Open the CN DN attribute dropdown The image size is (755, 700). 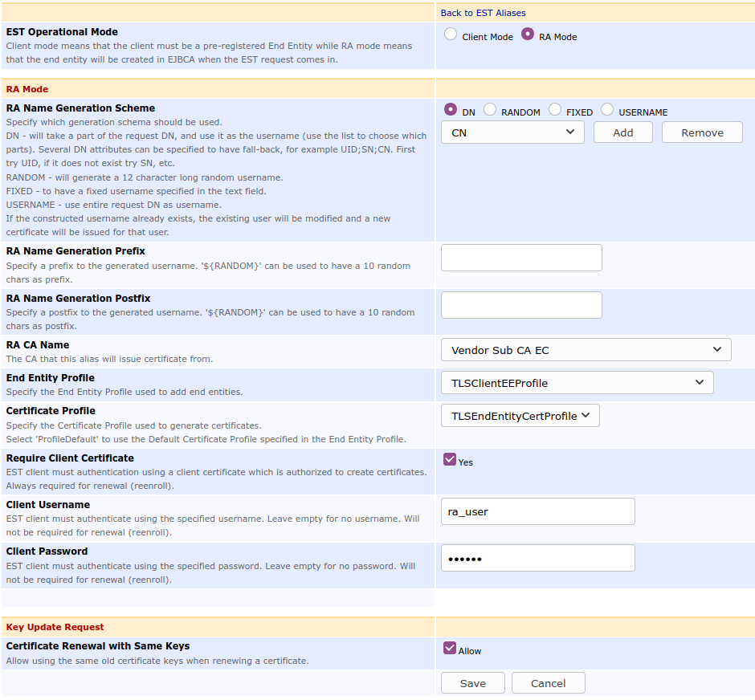pos(512,133)
